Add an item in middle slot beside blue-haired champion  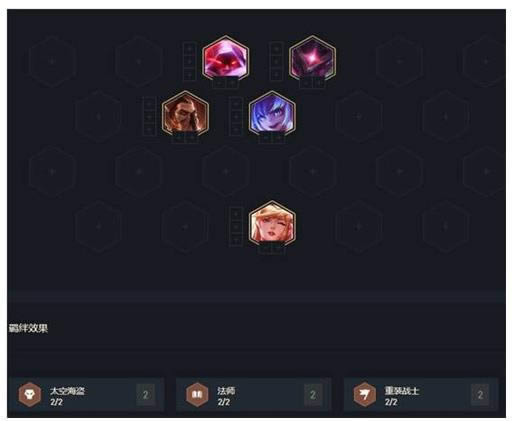[x=236, y=117]
